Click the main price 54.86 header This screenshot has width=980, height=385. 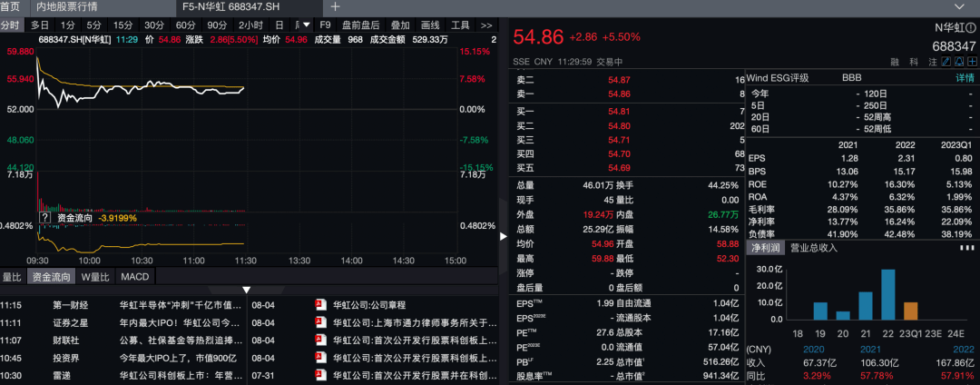tap(538, 37)
